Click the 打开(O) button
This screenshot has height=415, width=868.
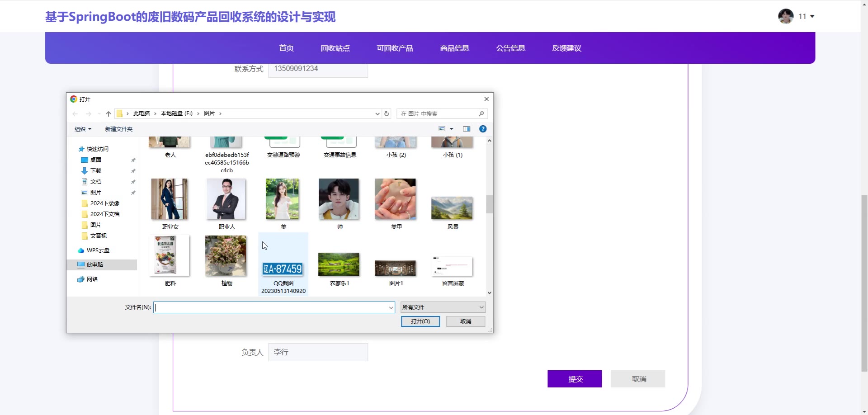(420, 321)
